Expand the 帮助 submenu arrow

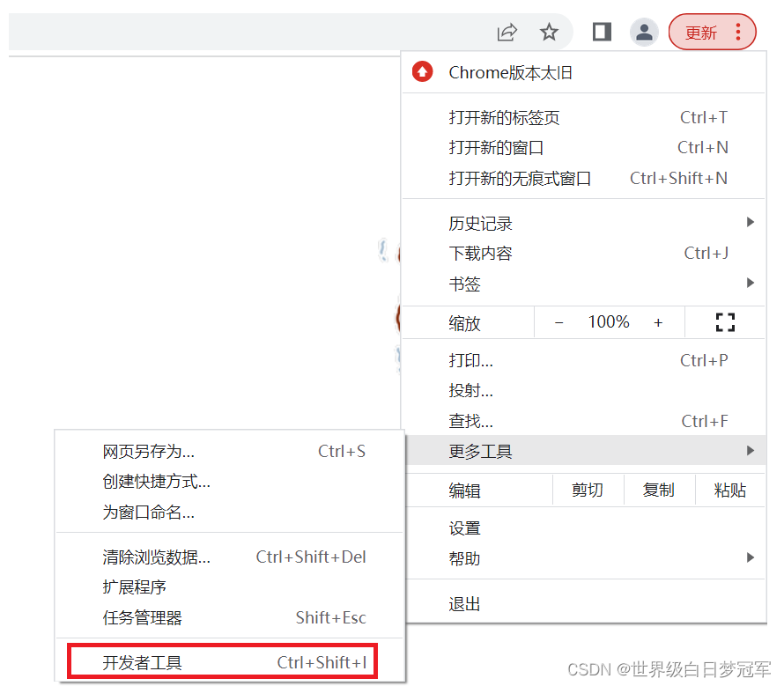click(750, 557)
